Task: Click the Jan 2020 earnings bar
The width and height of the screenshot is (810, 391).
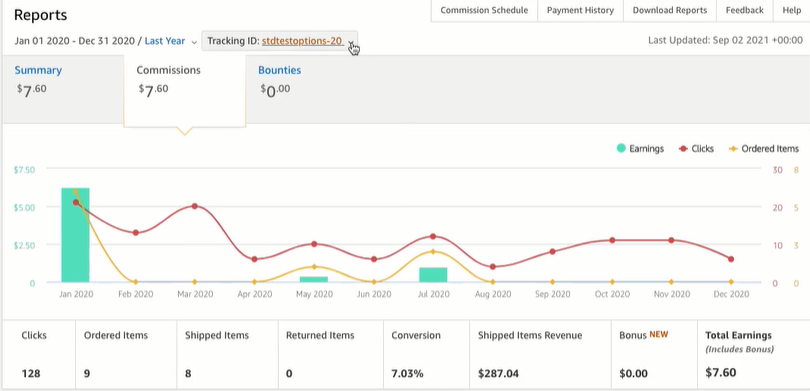Action: click(x=75, y=235)
